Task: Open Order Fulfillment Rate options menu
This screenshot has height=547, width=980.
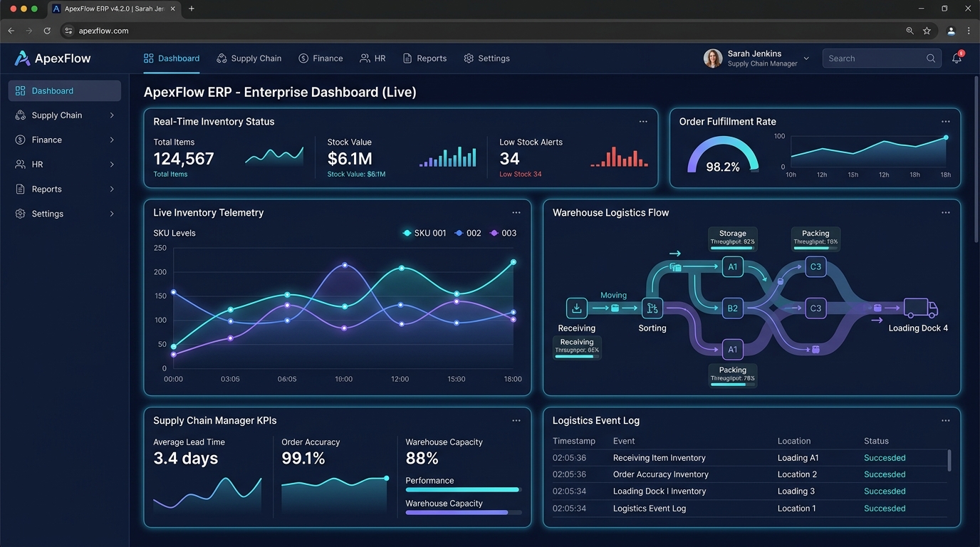Action: 945,122
